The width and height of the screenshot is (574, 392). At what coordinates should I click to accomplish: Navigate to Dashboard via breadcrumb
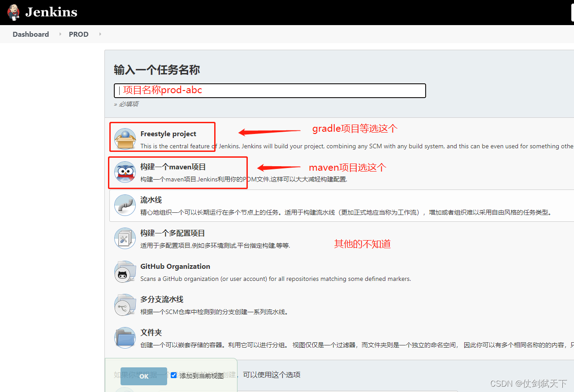click(30, 34)
